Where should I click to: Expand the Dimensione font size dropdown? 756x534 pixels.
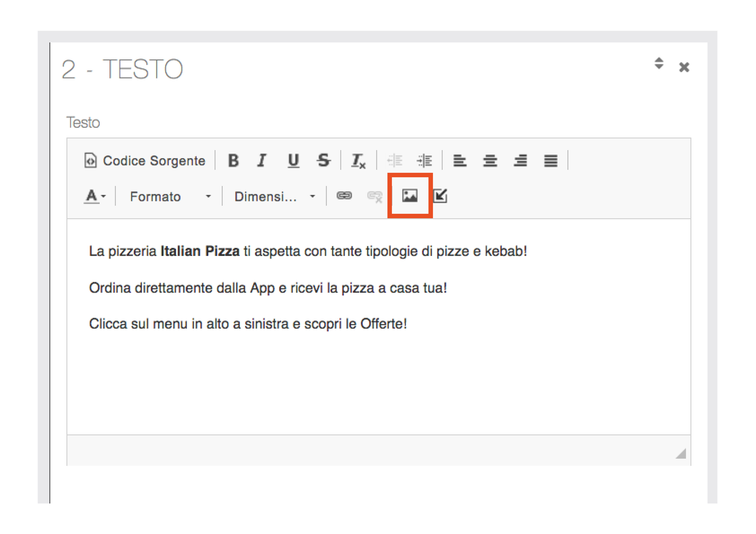[x=274, y=196]
